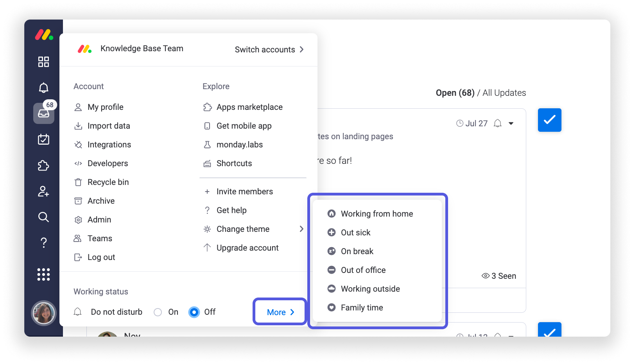The height and width of the screenshot is (364, 633).
Task: Open the workspaces grid icon in sidebar
Action: coord(43,62)
